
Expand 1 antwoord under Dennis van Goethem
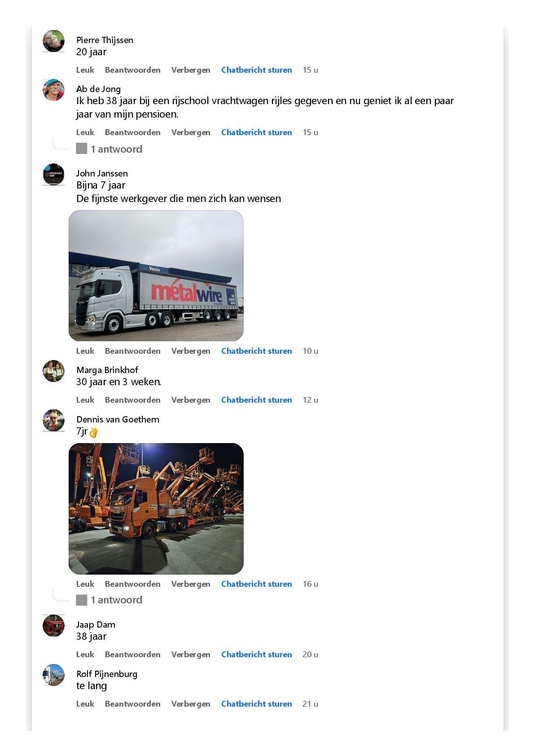pos(116,600)
